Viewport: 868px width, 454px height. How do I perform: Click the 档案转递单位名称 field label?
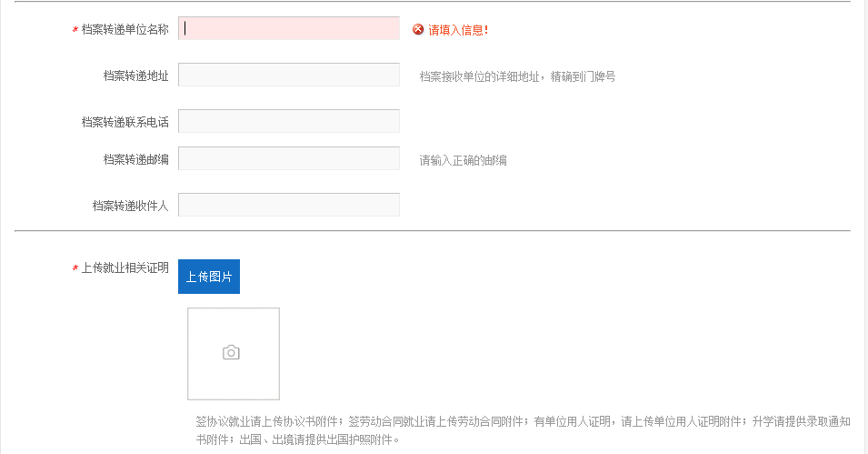point(125,29)
